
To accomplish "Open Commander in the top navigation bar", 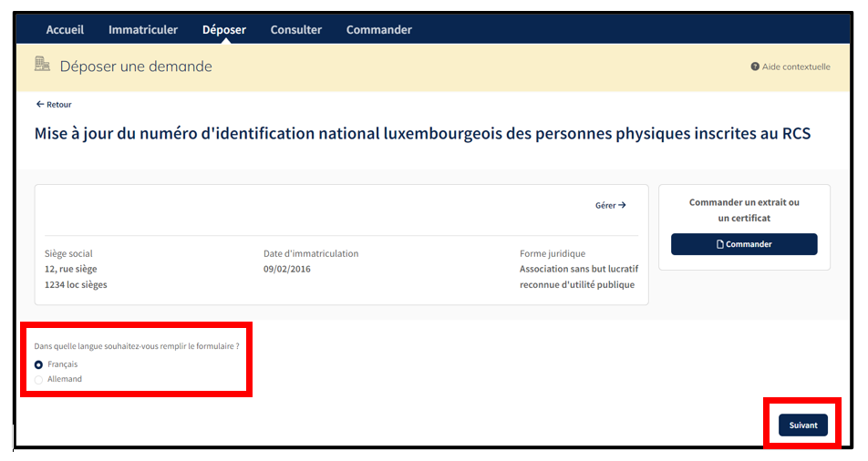I will [x=379, y=30].
